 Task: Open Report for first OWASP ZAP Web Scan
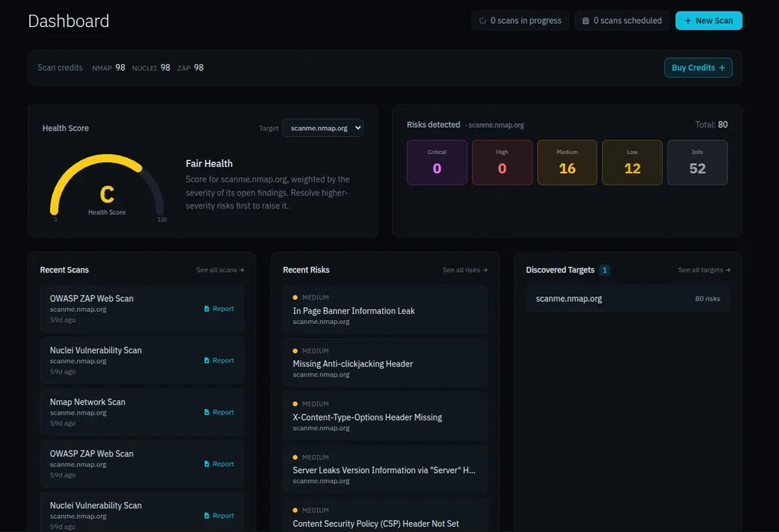pyautogui.click(x=219, y=309)
